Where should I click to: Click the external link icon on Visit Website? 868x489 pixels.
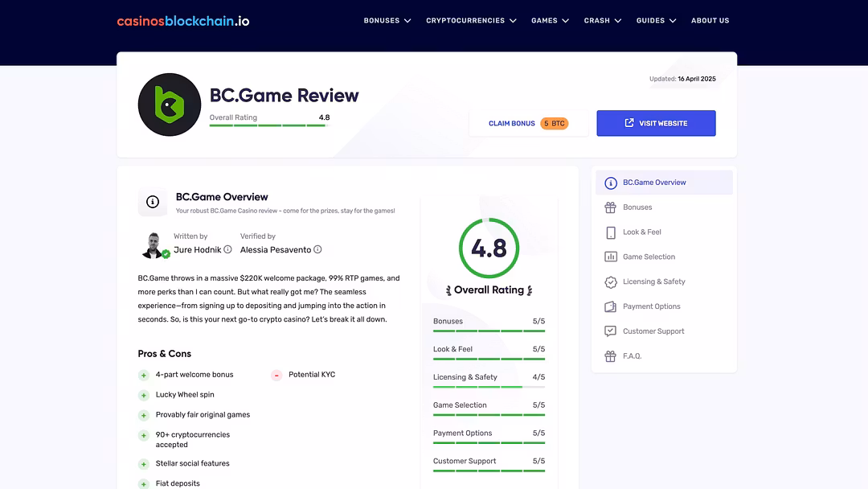pyautogui.click(x=629, y=123)
